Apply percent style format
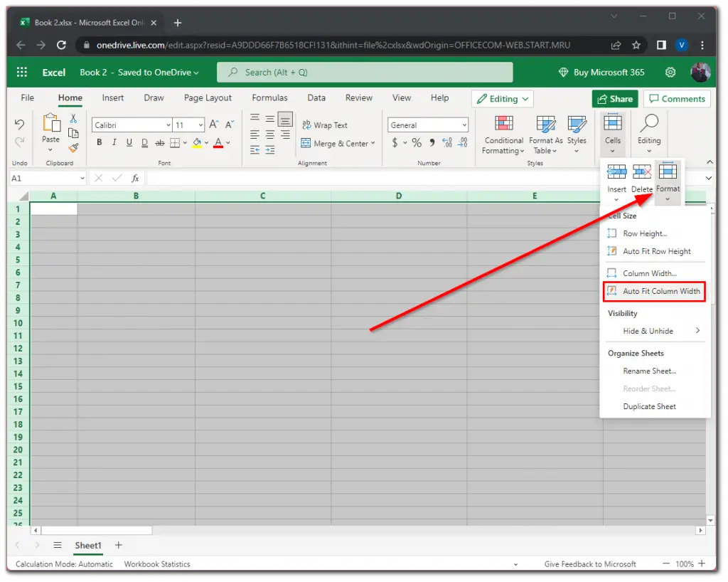Screen dimensions: 728x582 click(x=417, y=142)
